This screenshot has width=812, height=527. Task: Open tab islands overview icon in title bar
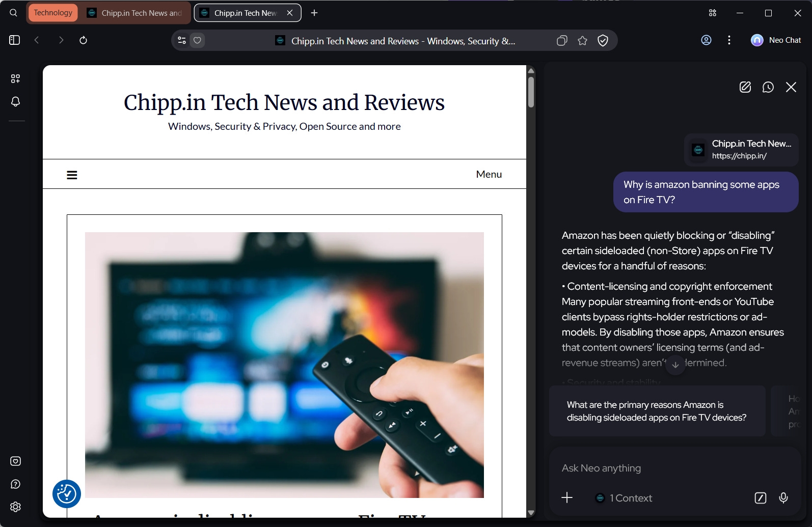coord(713,13)
